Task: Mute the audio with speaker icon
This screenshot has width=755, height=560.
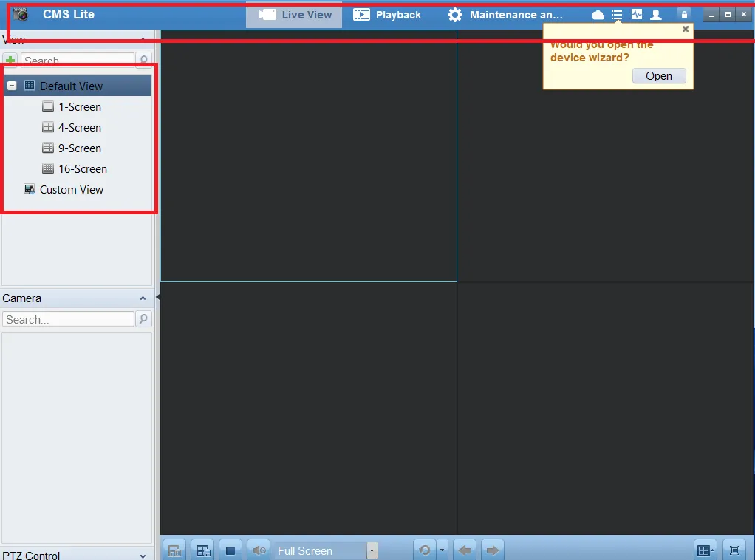Action: tap(258, 550)
